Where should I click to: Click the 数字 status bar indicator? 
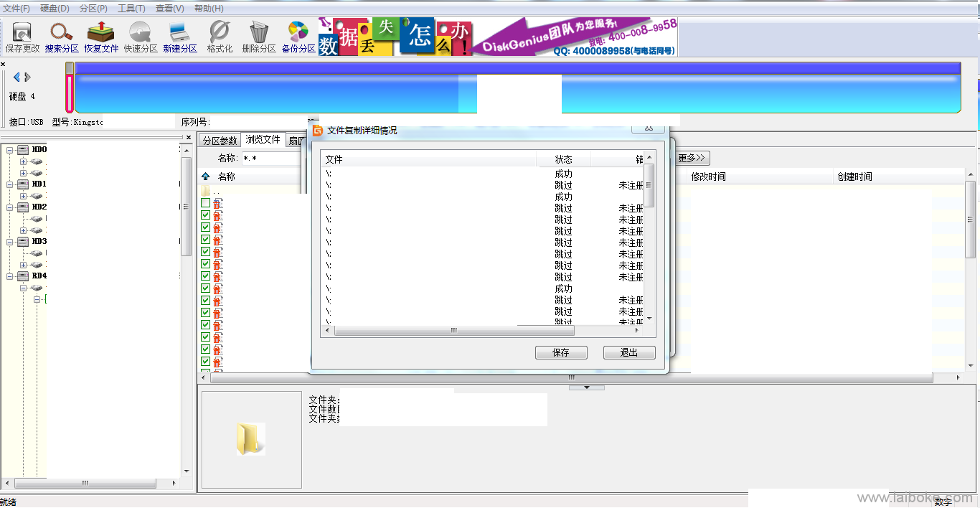click(x=943, y=502)
